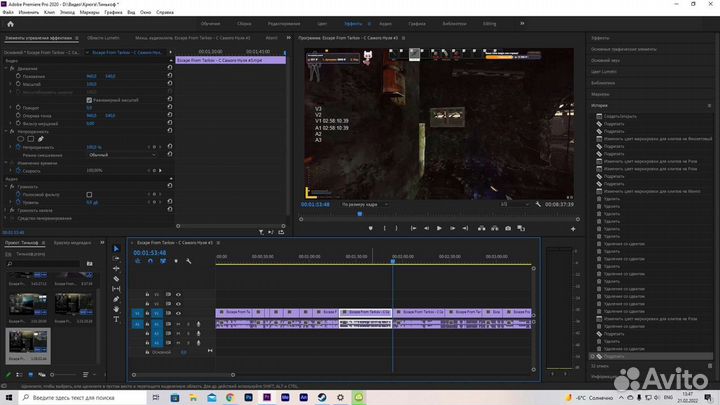Toggle Bypass checkbox under Volume
This screenshot has width=720, height=405.
click(x=89, y=195)
